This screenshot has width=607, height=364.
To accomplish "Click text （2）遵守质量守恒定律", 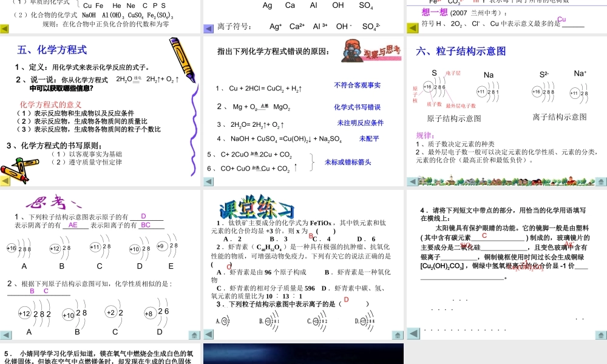I will pos(86,162).
